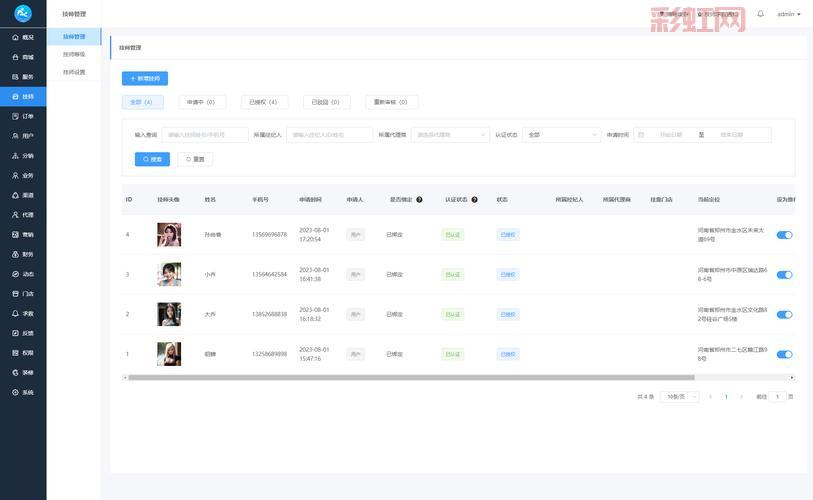813x500 pixels.
Task: Toggle the switch for technician 小乔
Action: tap(784, 275)
